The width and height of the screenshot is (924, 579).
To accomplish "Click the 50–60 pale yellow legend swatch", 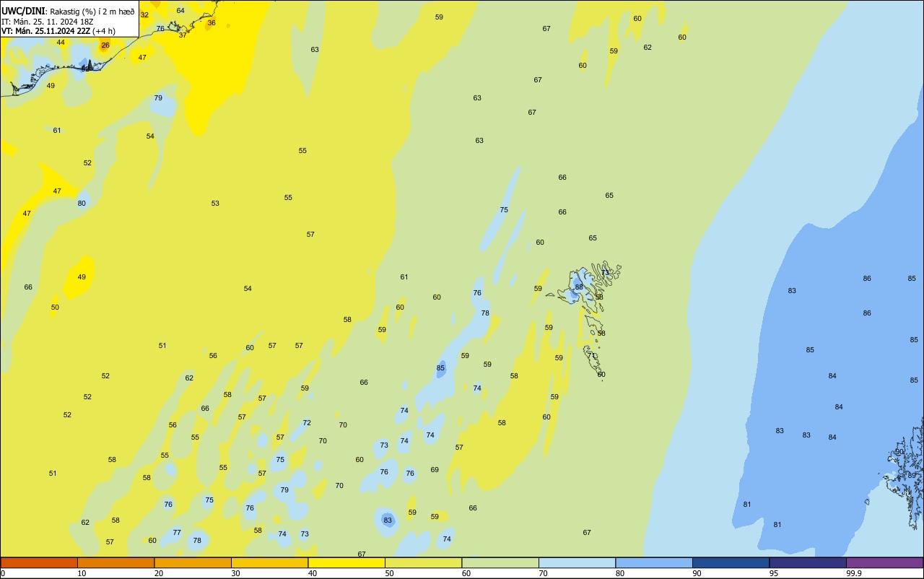I will [423, 562].
